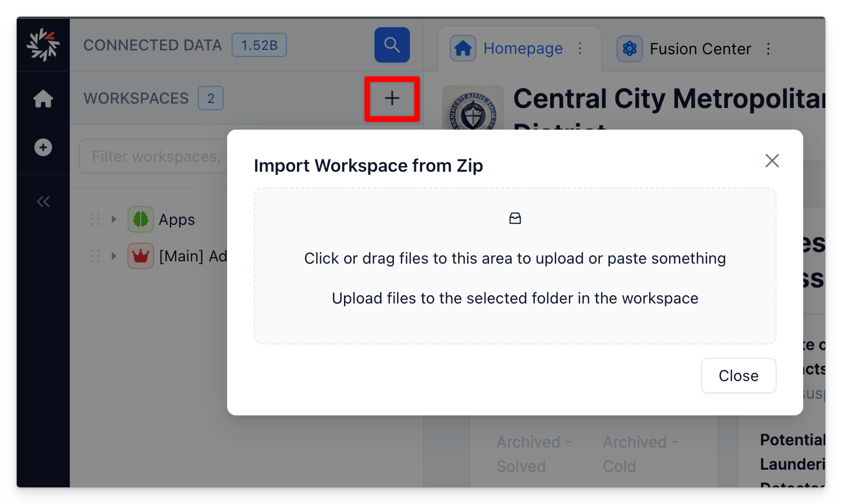Click the search magnifier button
842x504 pixels.
click(392, 45)
